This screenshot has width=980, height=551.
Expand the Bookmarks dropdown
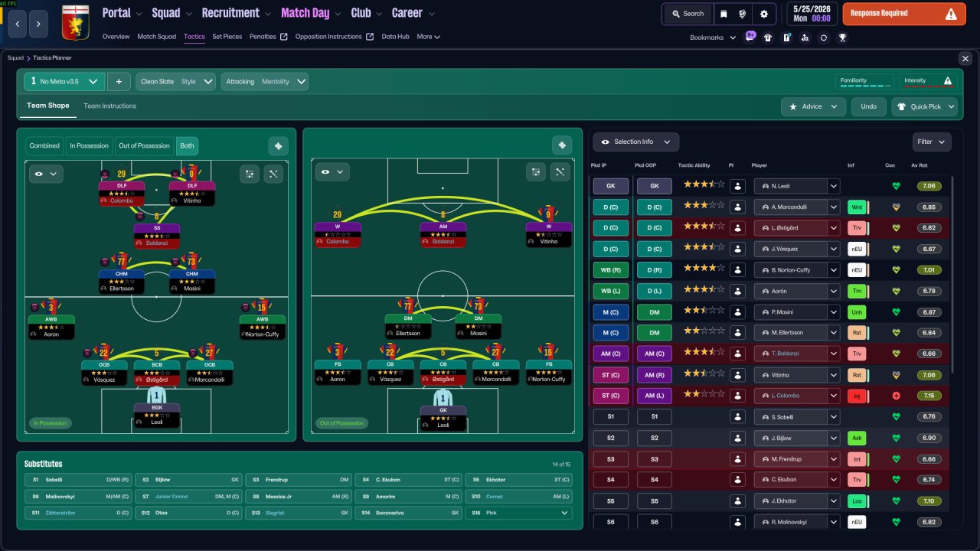713,37
